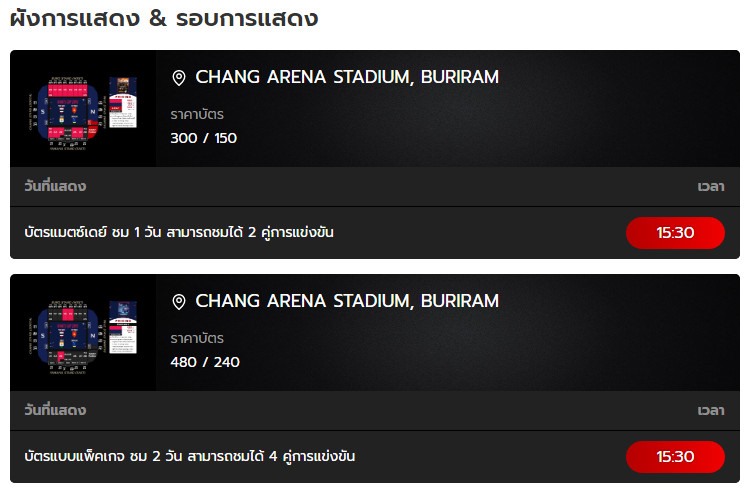Image resolution: width=744 pixels, height=489 pixels.
Task: Click the ผังการแสดง & รอบการแสดง heading
Action: tap(164, 18)
